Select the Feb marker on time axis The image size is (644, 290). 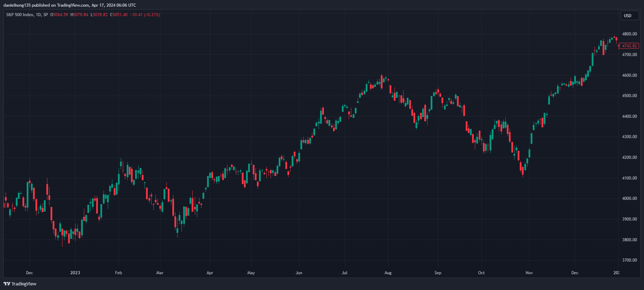coord(119,273)
